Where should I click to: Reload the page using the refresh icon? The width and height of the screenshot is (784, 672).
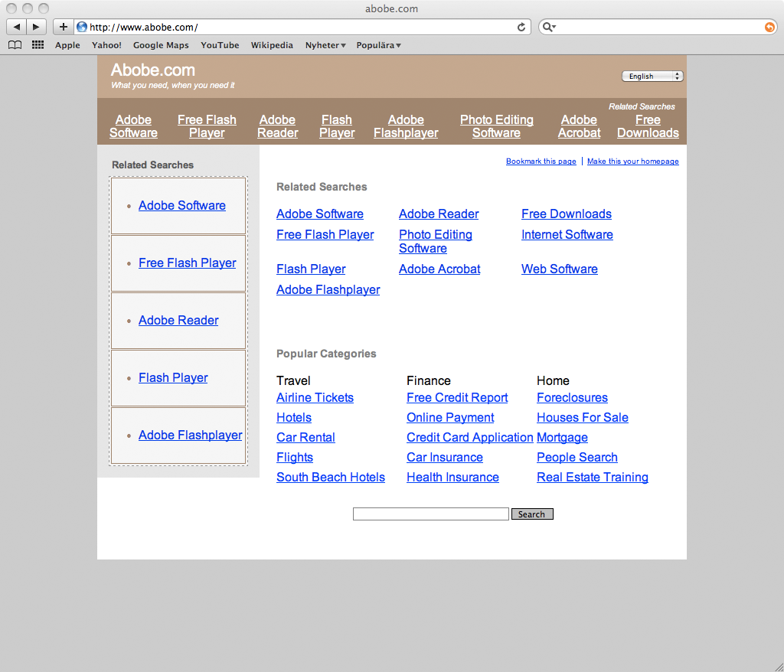tap(521, 27)
